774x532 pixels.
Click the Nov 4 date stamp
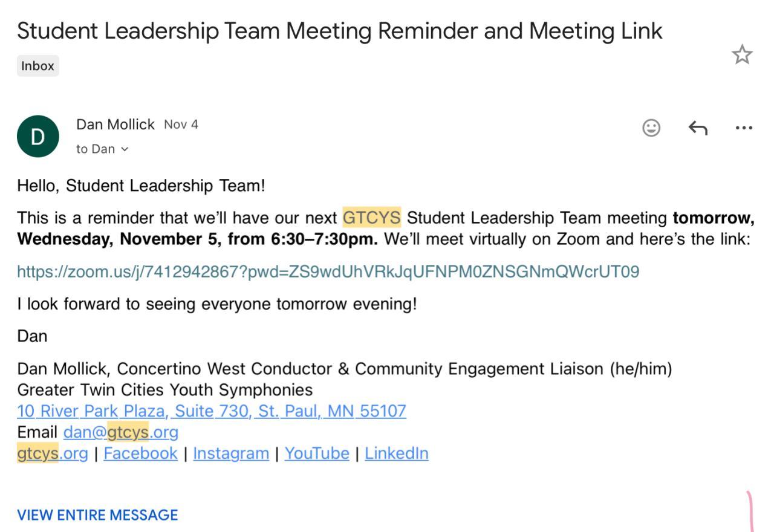[x=181, y=125]
